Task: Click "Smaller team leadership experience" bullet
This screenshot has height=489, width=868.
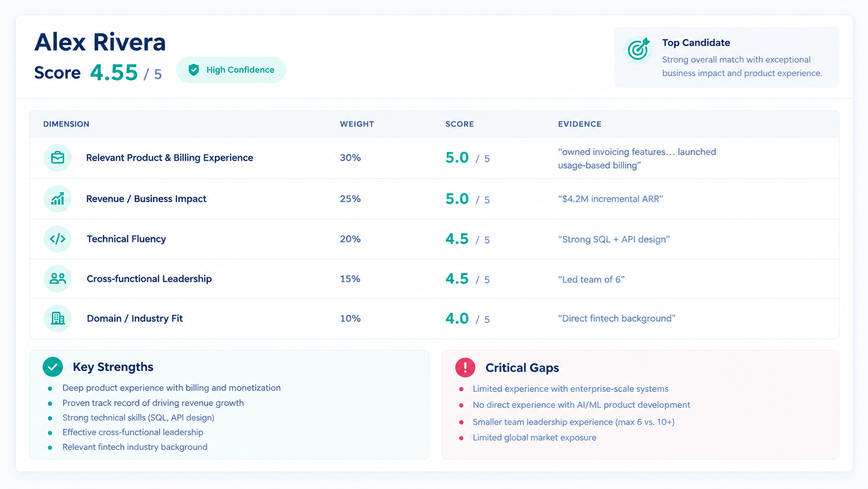Action: pyautogui.click(x=574, y=422)
